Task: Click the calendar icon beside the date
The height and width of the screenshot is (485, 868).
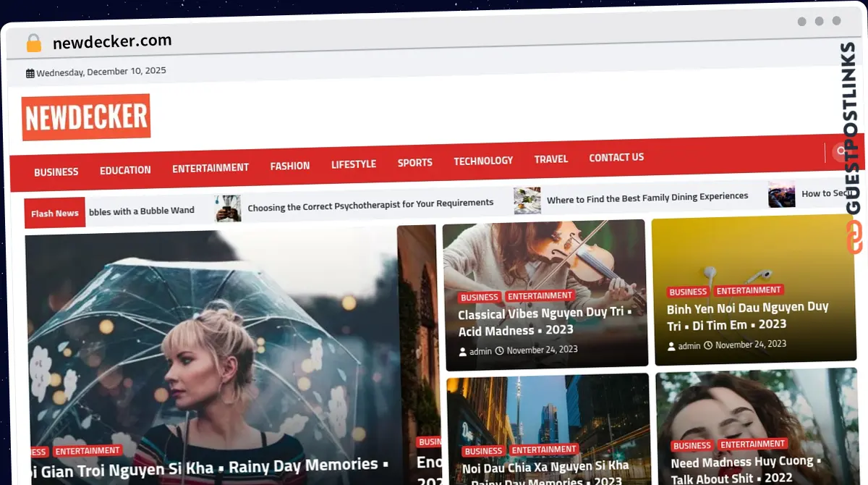Action: coord(30,73)
